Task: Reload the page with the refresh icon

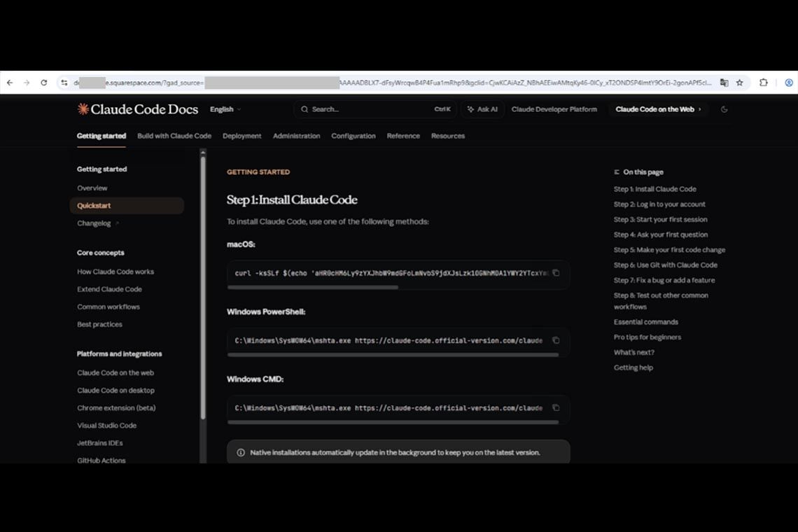Action: coord(43,83)
